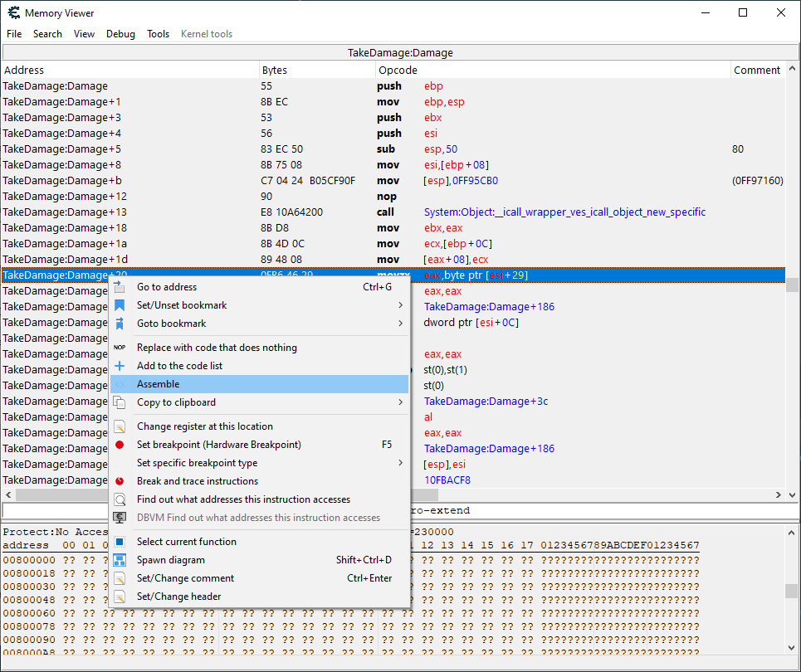The width and height of the screenshot is (801, 672).
Task: Click the Set/Unset bookmark icon
Action: tap(120, 305)
